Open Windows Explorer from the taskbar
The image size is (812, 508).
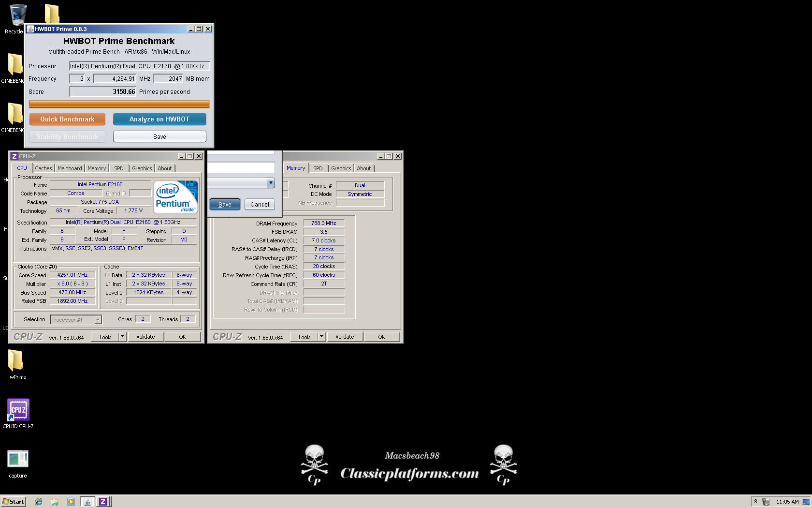click(x=55, y=502)
